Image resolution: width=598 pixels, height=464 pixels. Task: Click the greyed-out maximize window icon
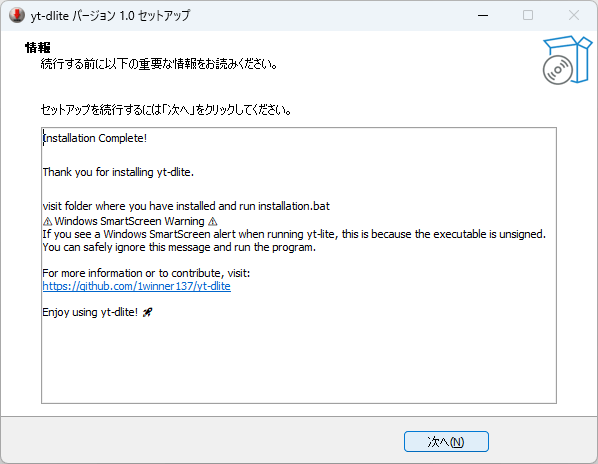coord(528,16)
